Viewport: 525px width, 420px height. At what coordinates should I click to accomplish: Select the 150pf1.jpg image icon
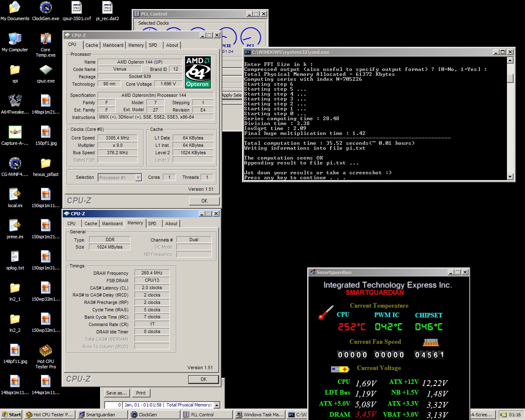[x=46, y=136]
